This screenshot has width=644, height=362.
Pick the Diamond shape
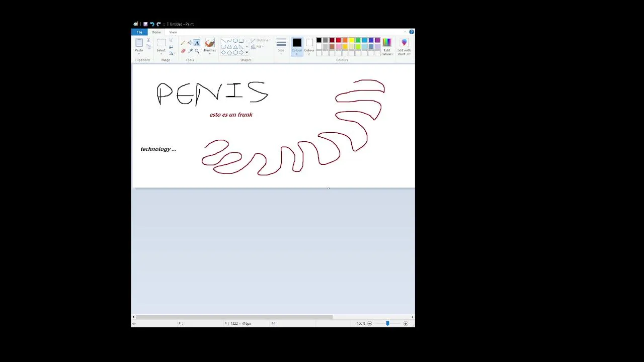[x=223, y=52]
